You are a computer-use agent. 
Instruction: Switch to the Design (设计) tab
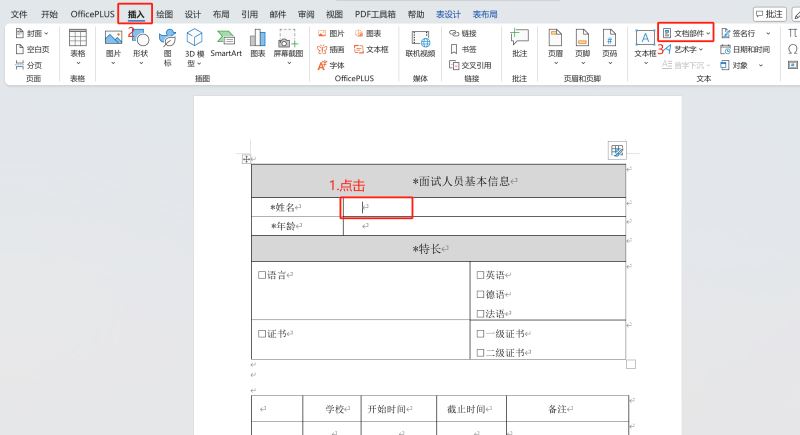192,14
